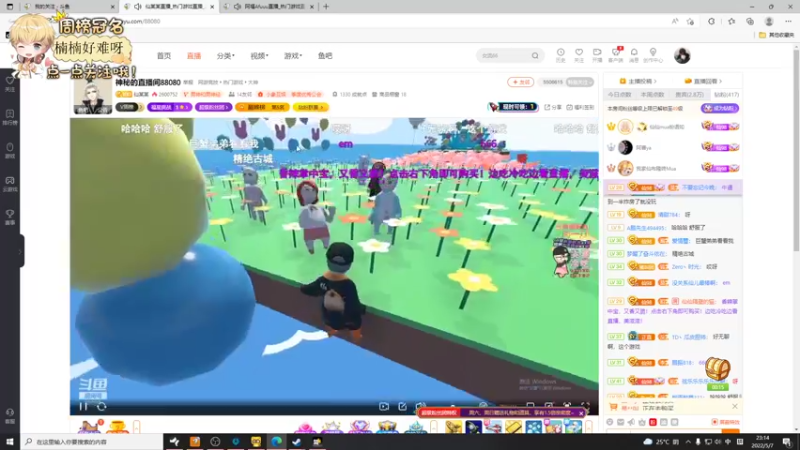Screen dimensions: 800x450
Task: Click the Windows taskbar search box
Action: point(92,442)
